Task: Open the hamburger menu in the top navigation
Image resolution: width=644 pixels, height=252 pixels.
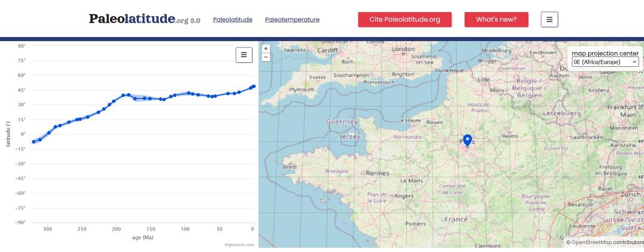Action: pos(549,19)
